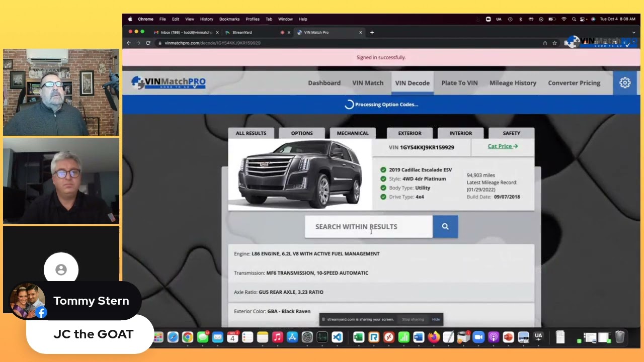Switch to the INTERIOR tab
The width and height of the screenshot is (644, 362).
(x=460, y=133)
